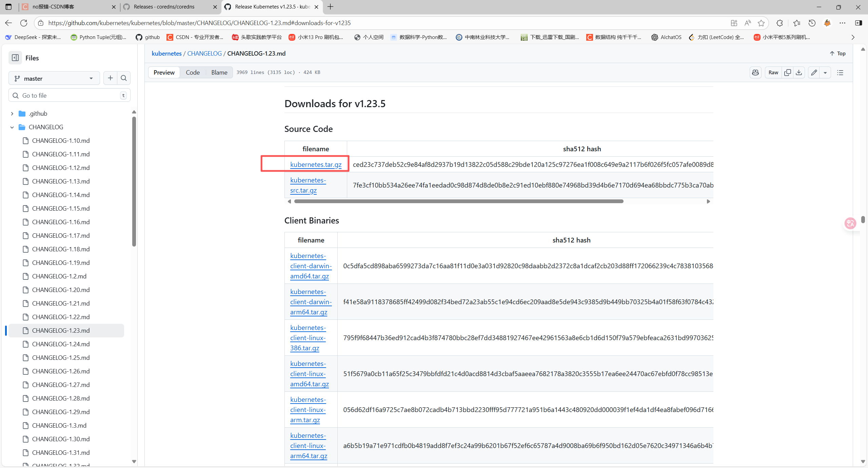Select CHANGELOG-1.23.md in file tree
The width and height of the screenshot is (868, 468).
(66, 331)
